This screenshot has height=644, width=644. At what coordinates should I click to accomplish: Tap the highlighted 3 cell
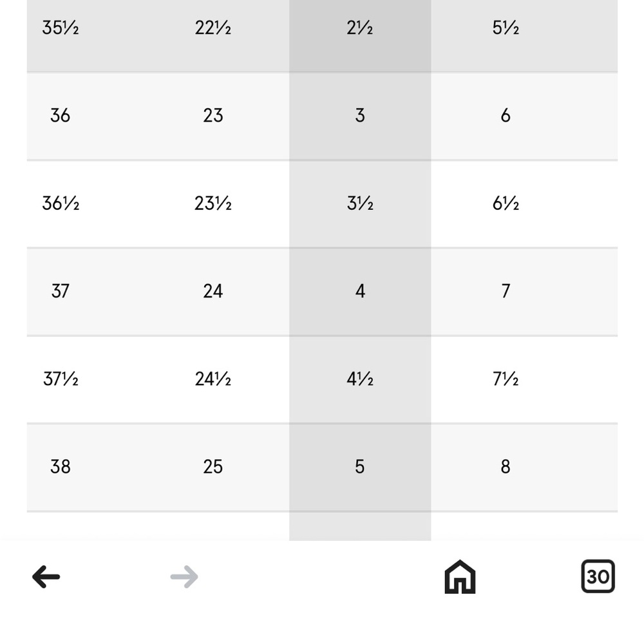pos(360,115)
